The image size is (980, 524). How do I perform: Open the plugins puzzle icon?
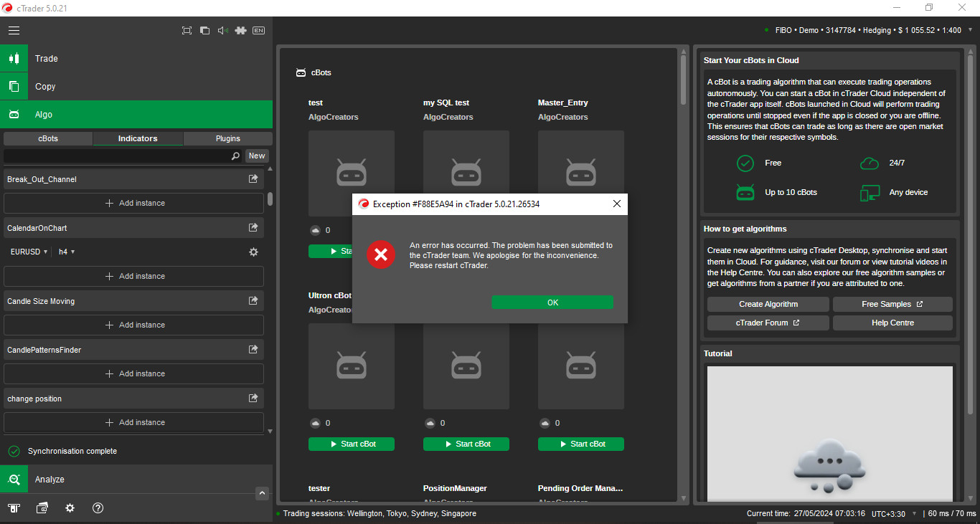[240, 30]
